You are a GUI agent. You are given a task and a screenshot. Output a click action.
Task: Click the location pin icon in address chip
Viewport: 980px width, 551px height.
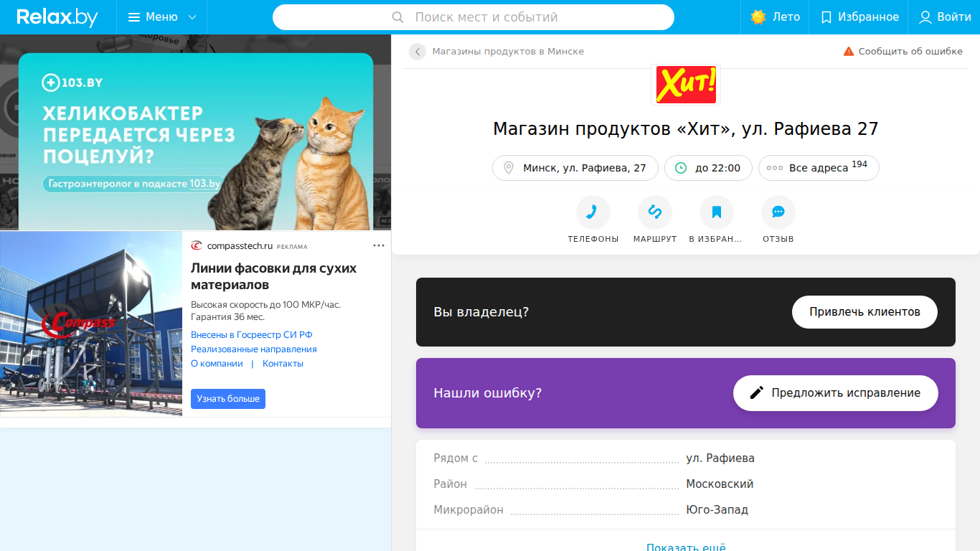pyautogui.click(x=509, y=168)
